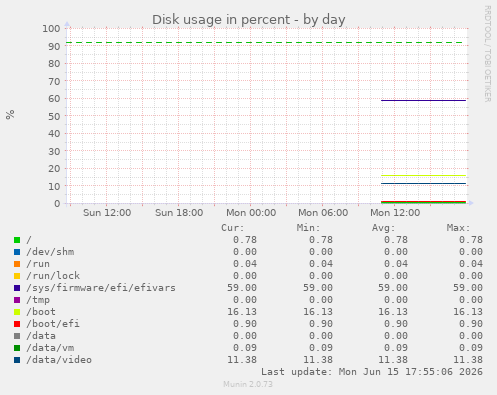This screenshot has height=395, width=497.
Task: Click the Sun 12:00 x-axis label
Action: click(x=107, y=213)
